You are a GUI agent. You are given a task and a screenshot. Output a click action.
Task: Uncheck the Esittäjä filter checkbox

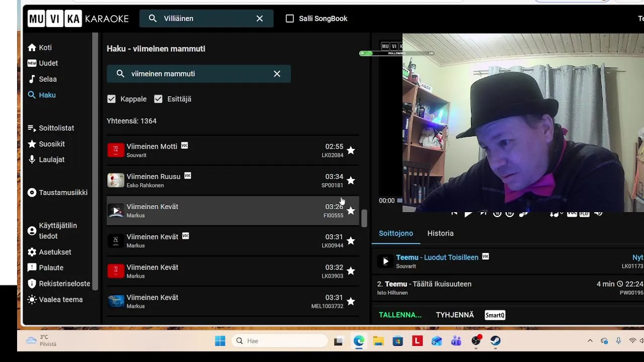[x=158, y=99]
